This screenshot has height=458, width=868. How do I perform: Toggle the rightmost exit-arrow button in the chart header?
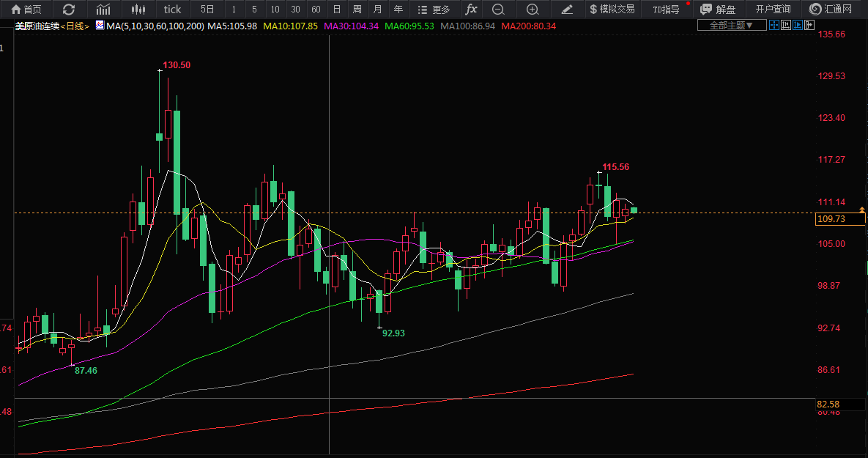click(x=809, y=25)
